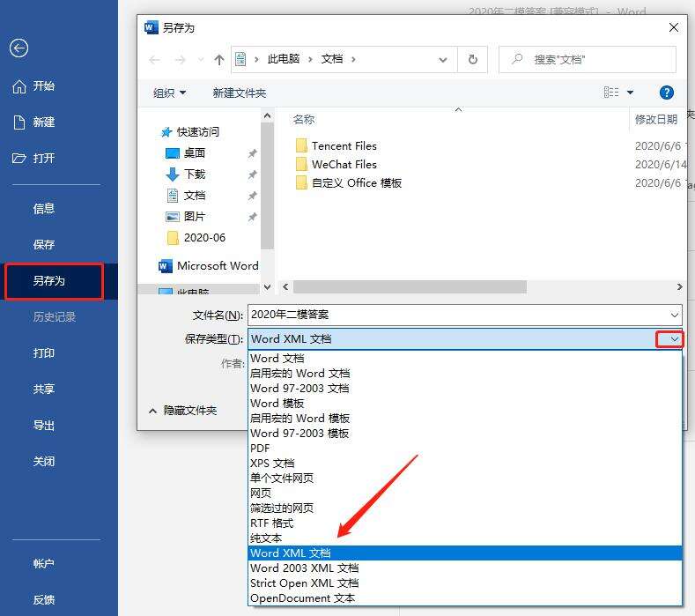Click the 搜索"文档" search box

tap(588, 59)
